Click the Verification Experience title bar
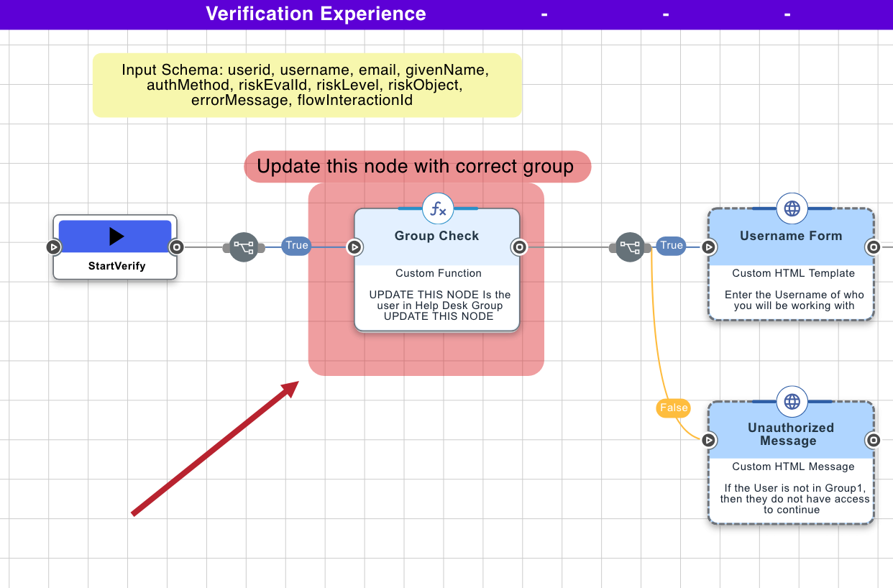This screenshot has height=588, width=893. pyautogui.click(x=316, y=14)
